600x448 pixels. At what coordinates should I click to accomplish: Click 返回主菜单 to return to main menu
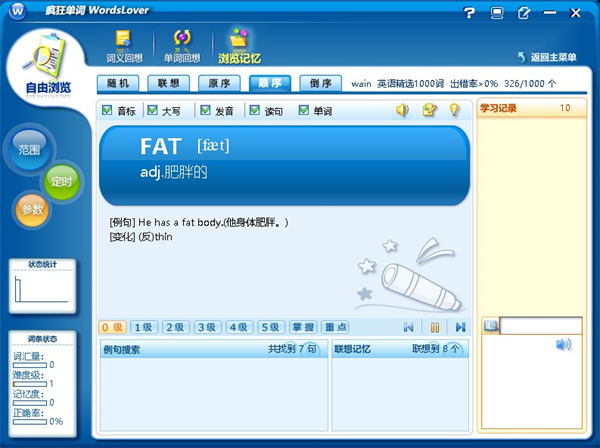coord(546,57)
